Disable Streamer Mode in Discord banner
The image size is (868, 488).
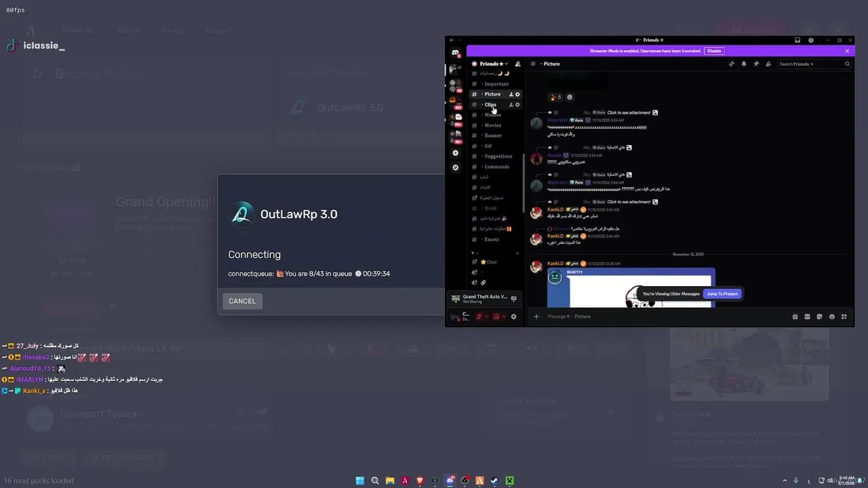pyautogui.click(x=714, y=51)
